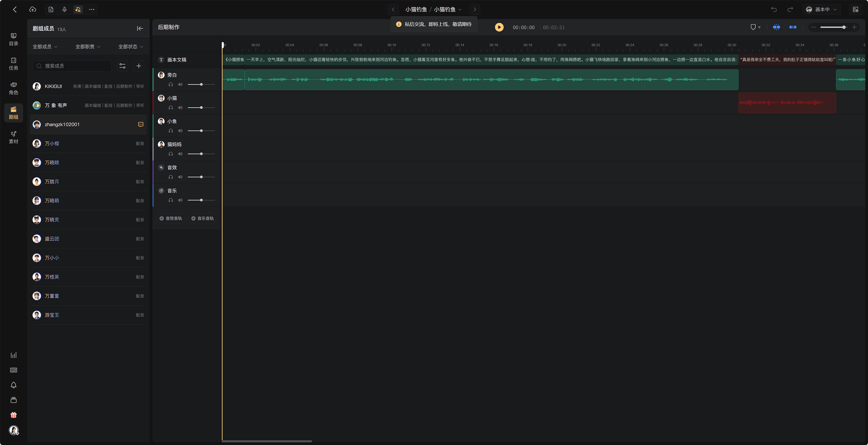Collapse the crew members panel
The width and height of the screenshot is (868, 445).
(140, 29)
